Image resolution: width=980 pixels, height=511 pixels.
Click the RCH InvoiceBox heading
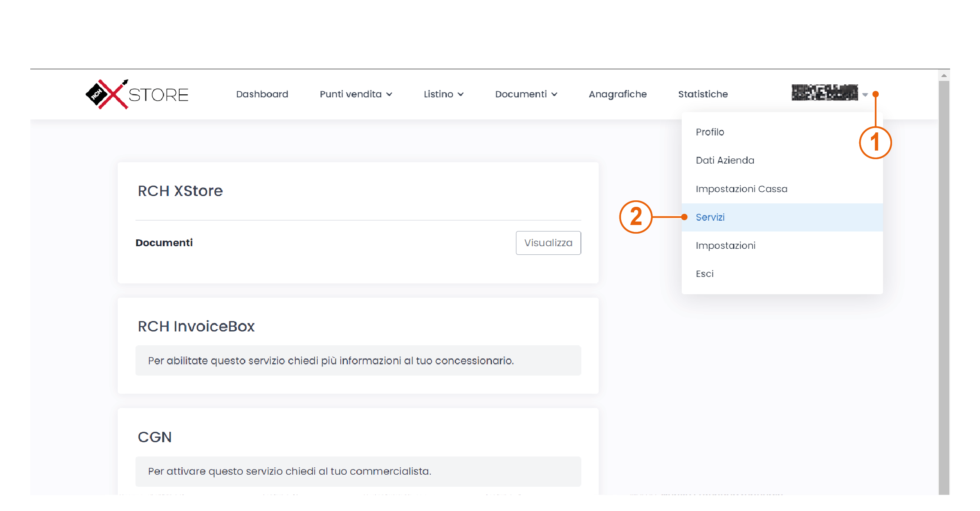point(196,326)
